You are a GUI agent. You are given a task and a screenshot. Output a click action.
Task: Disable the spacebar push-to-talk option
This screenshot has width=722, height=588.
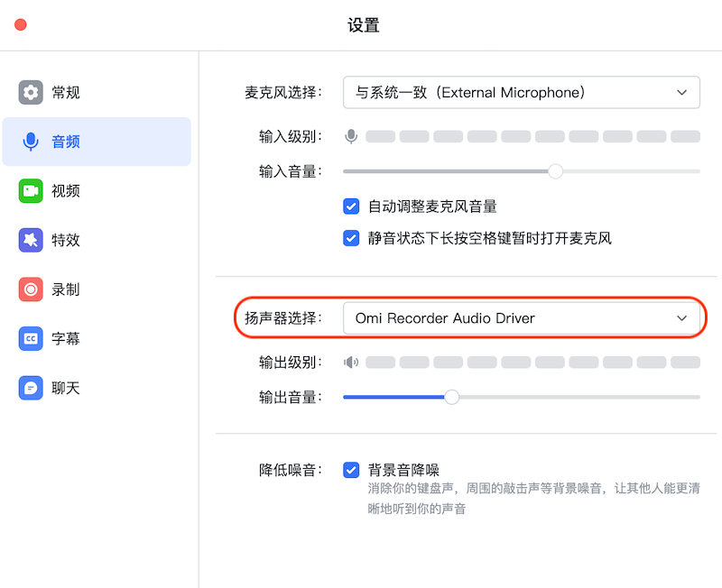point(351,237)
